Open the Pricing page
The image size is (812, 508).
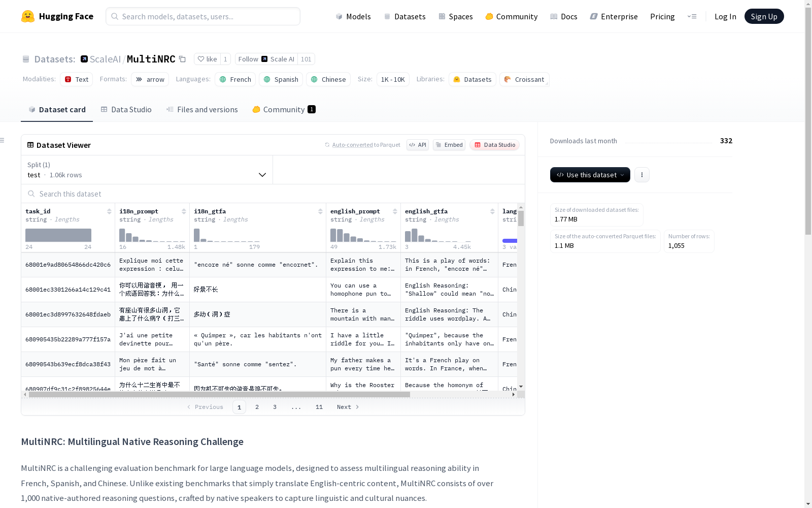coord(662,16)
